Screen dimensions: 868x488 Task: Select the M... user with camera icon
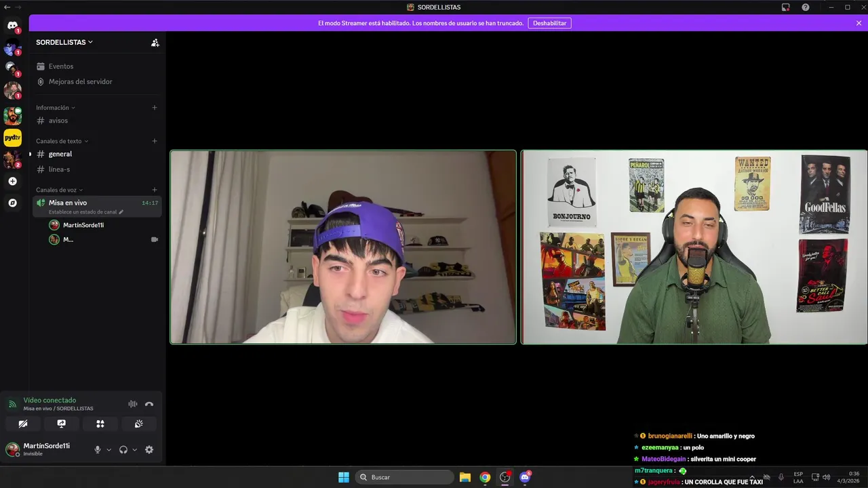click(103, 239)
